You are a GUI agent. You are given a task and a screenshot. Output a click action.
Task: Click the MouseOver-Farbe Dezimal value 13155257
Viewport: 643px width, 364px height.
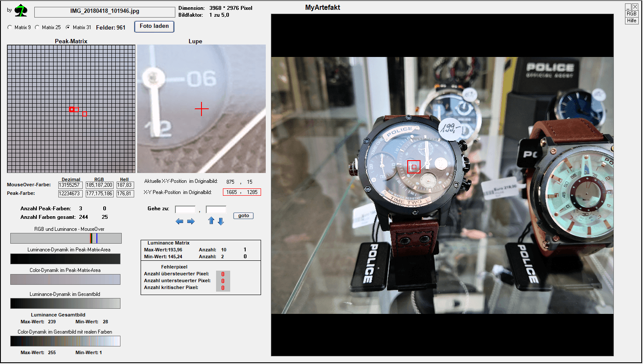[x=70, y=185]
